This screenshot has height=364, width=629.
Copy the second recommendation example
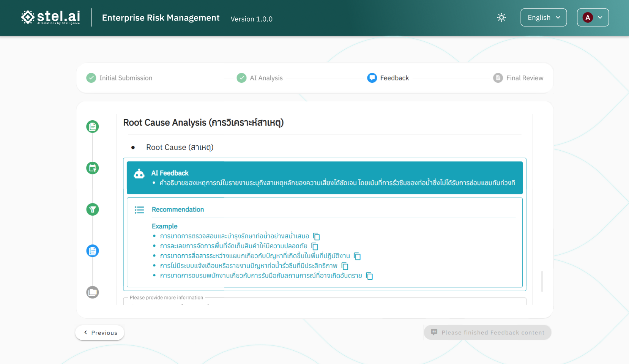315,246
